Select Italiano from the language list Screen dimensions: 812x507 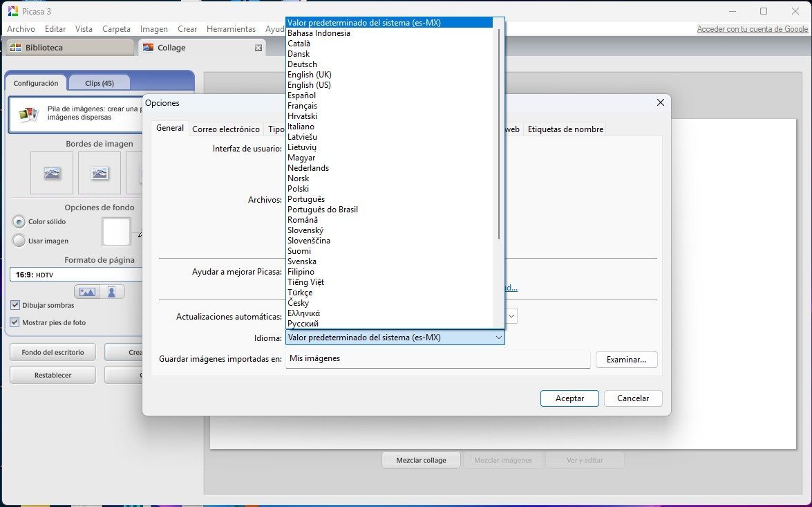tap(390, 127)
